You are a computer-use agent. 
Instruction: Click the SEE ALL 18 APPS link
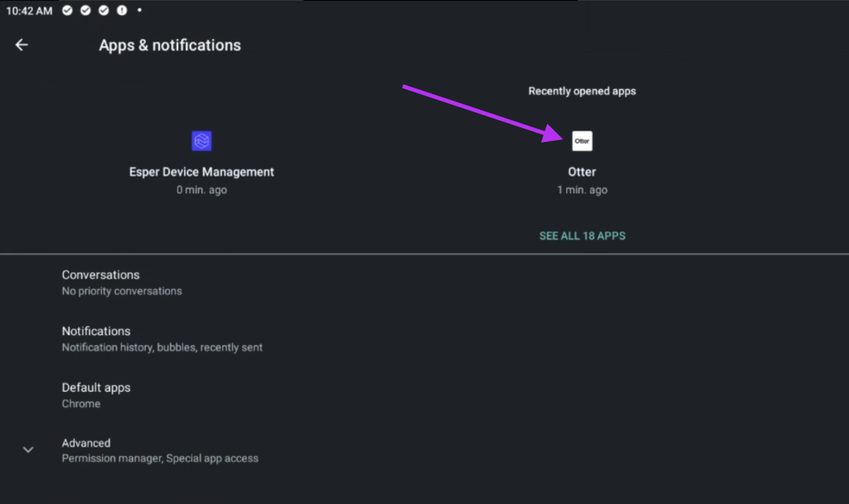[x=582, y=236]
